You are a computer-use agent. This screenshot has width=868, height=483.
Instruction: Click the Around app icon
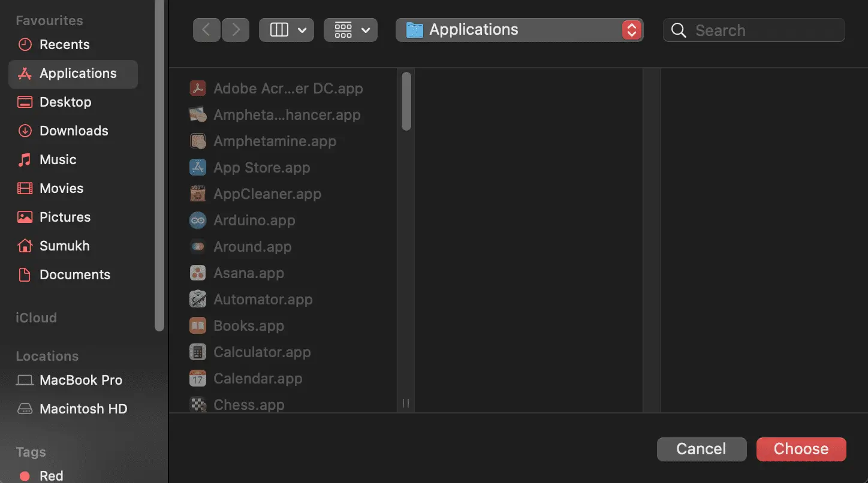[x=198, y=247]
